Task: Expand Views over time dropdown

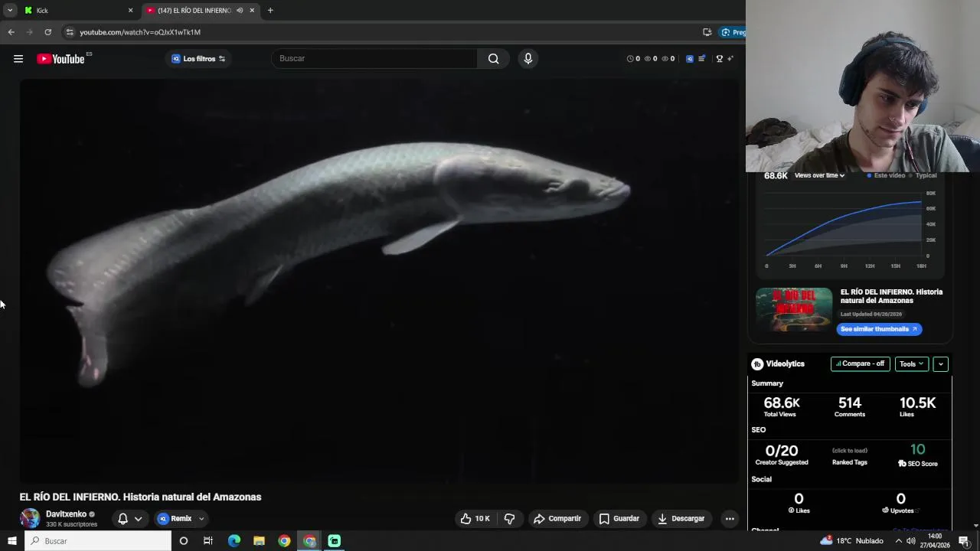Action: (x=819, y=176)
